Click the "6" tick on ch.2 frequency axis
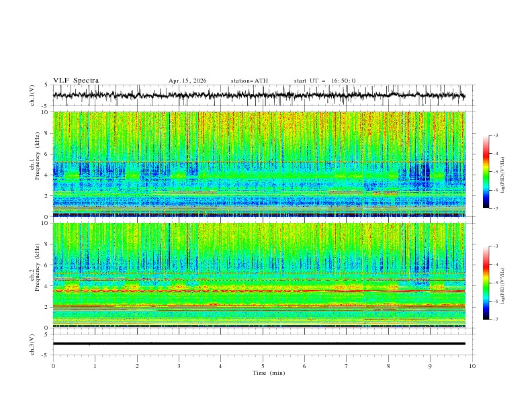The width and height of the screenshot is (532, 411). tap(47, 265)
